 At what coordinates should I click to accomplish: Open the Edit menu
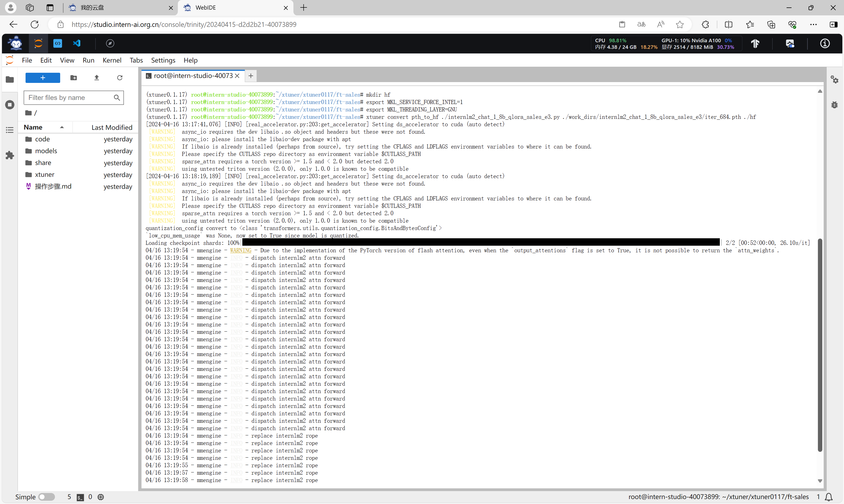[x=46, y=60]
